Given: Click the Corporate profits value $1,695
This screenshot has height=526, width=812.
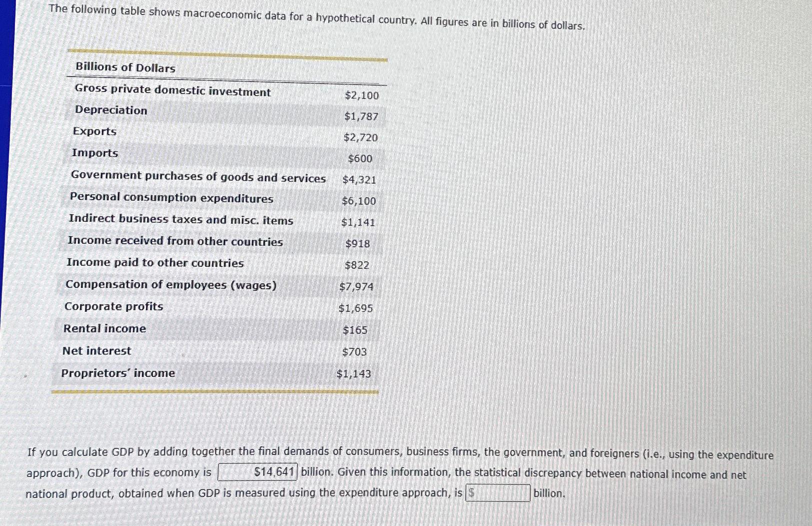Looking at the screenshot, I should [356, 308].
